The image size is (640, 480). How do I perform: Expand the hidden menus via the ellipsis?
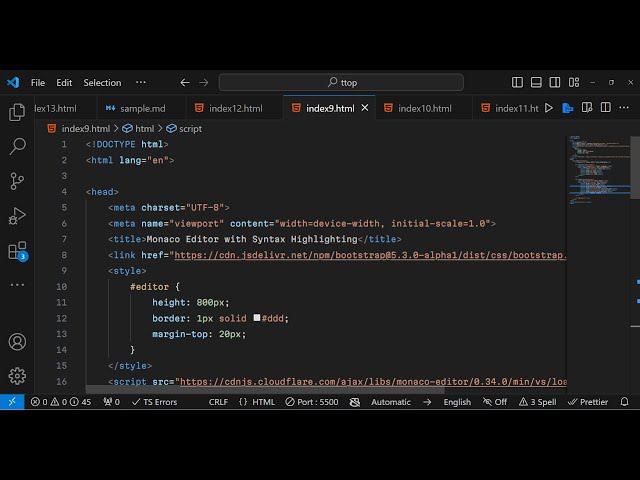[x=140, y=83]
